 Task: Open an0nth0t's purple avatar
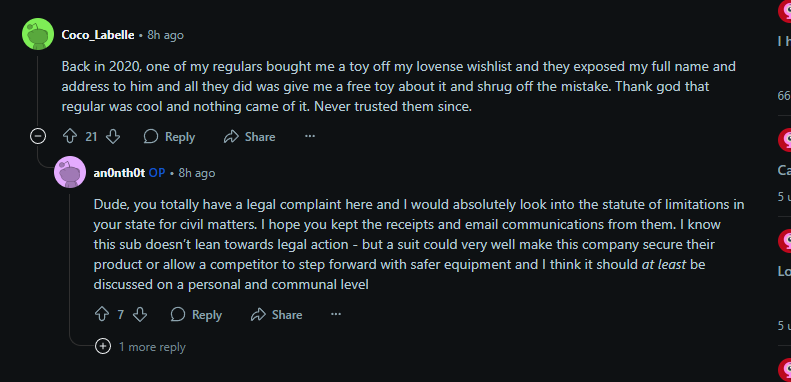coord(70,172)
